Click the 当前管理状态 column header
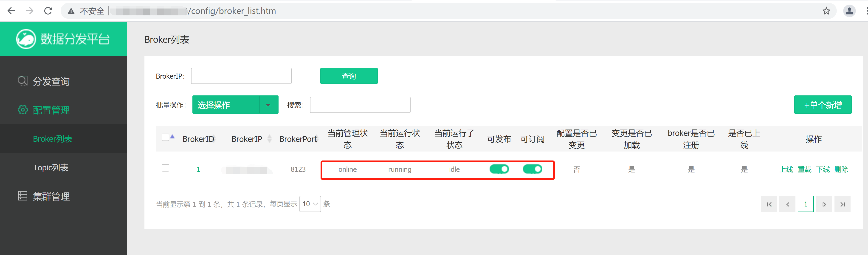868x255 pixels. coord(347,139)
